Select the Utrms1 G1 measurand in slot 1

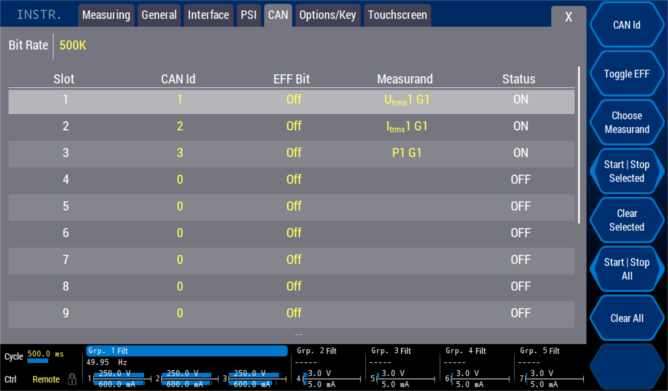click(x=406, y=100)
